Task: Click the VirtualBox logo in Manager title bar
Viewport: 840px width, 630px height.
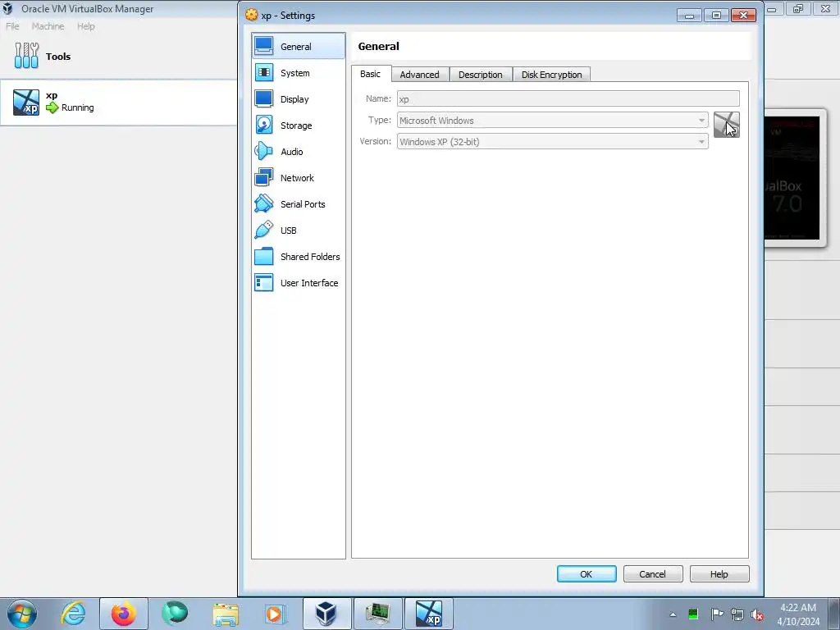Action: 7,8
